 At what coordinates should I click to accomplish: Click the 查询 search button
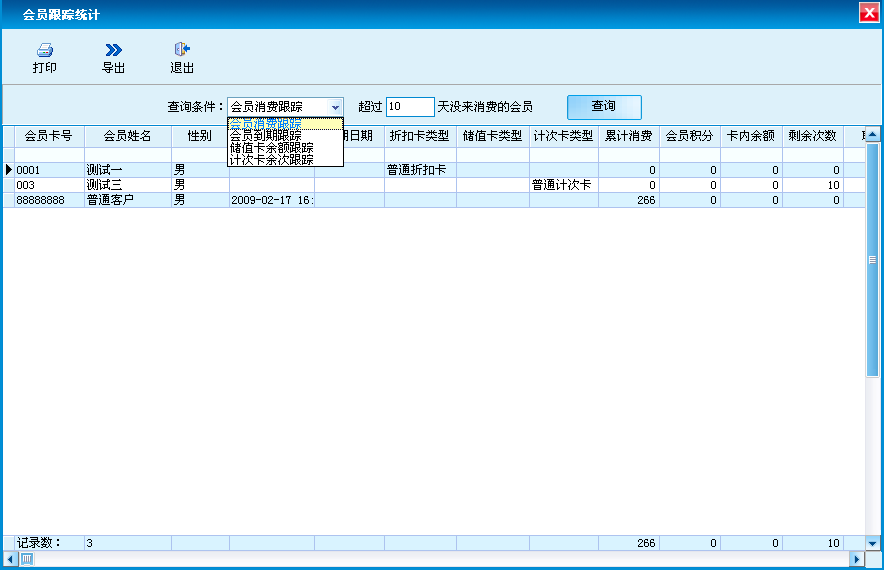click(603, 106)
